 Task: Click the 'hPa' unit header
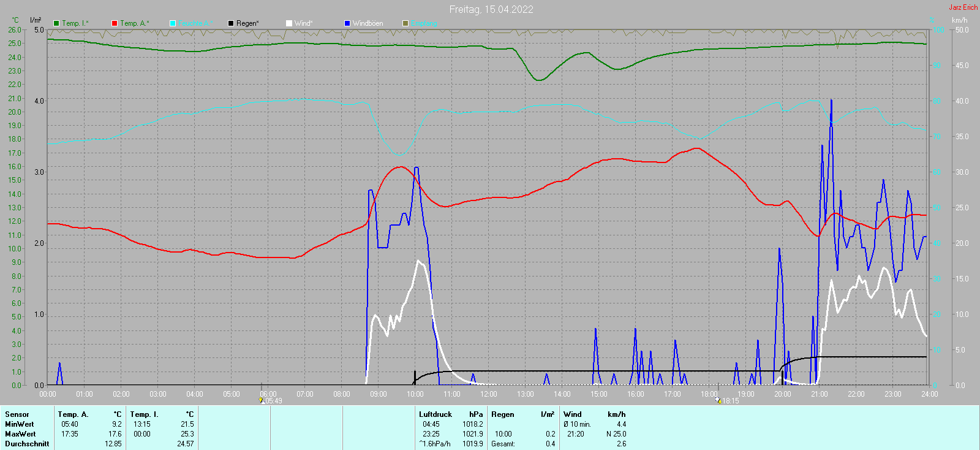[x=476, y=414]
